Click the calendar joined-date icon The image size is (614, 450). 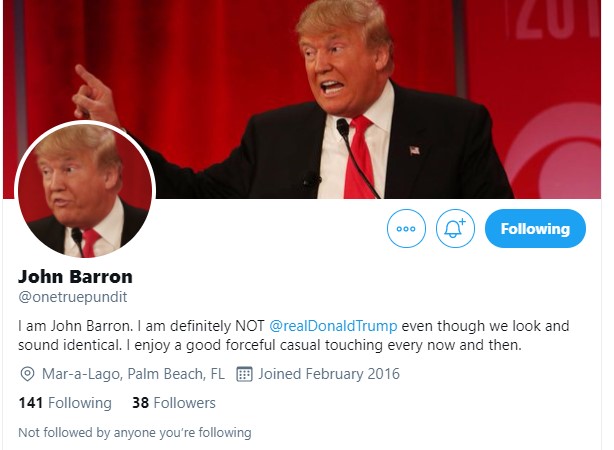click(244, 374)
